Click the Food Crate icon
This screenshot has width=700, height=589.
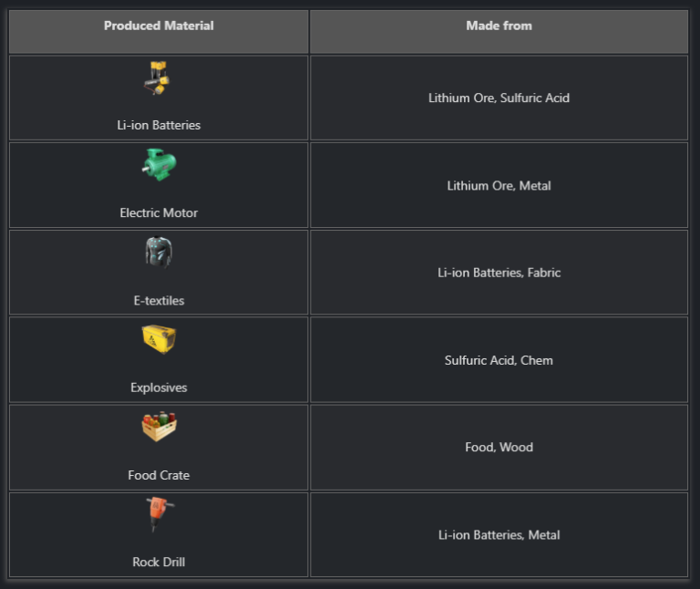tap(159, 426)
